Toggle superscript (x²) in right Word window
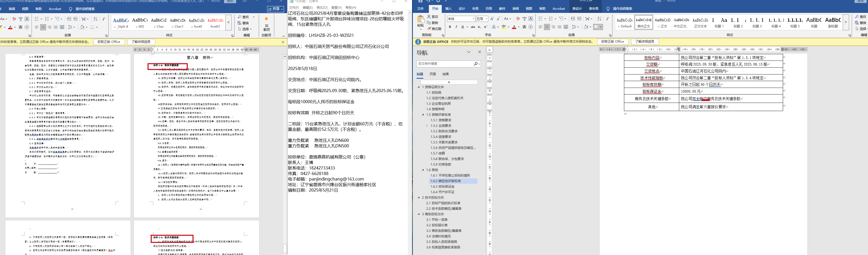 tap(486, 27)
